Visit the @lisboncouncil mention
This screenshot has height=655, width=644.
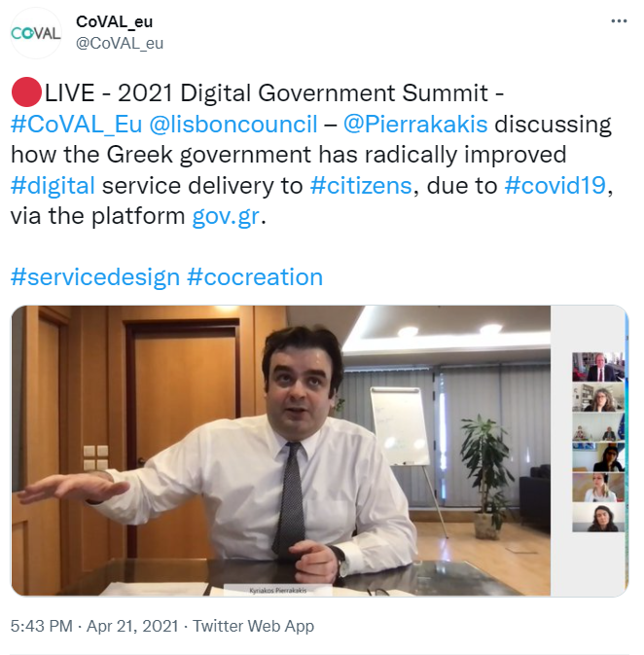233,124
